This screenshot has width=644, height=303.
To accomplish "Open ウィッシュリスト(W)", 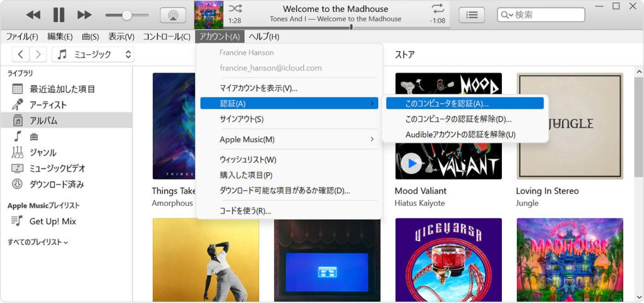I will pos(289,159).
